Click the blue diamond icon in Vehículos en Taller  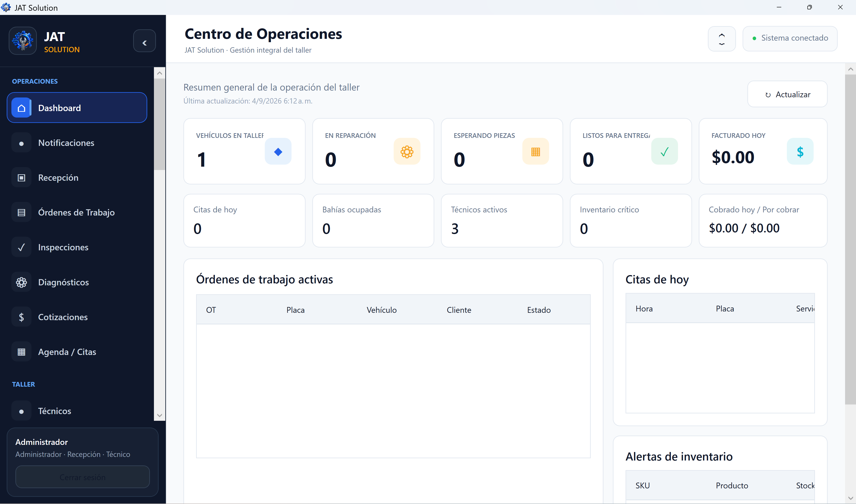pyautogui.click(x=278, y=151)
